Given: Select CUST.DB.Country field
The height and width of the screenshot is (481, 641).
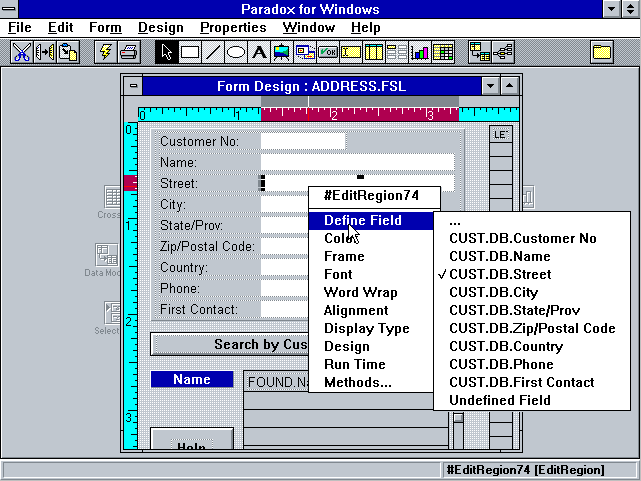Looking at the screenshot, I should pos(532,346).
